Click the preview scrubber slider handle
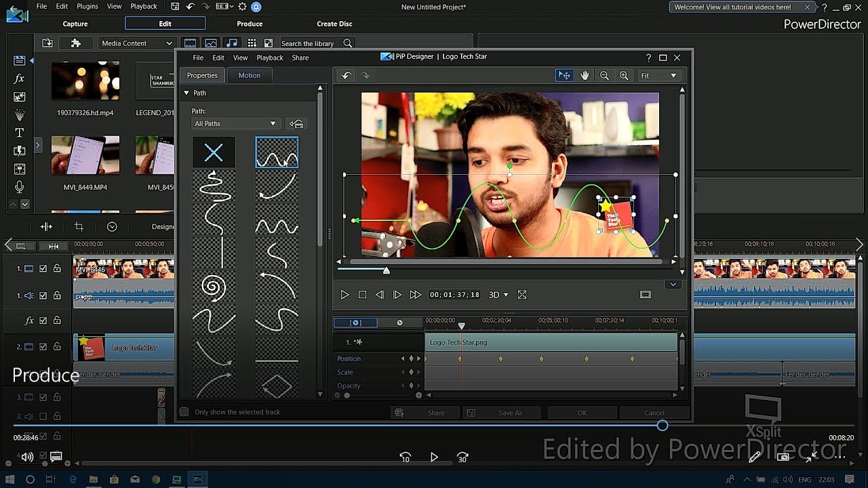 [x=386, y=271]
